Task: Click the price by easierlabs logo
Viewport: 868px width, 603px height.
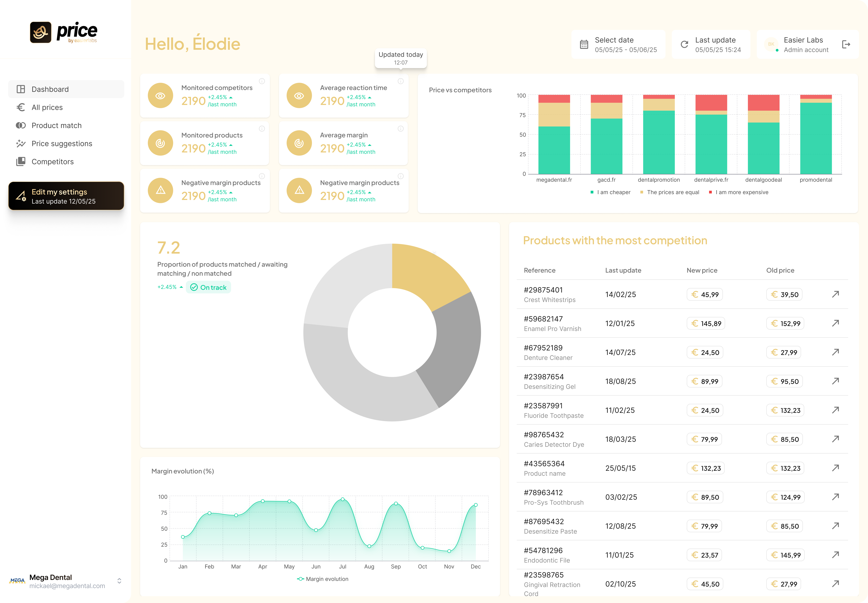Action: (63, 32)
